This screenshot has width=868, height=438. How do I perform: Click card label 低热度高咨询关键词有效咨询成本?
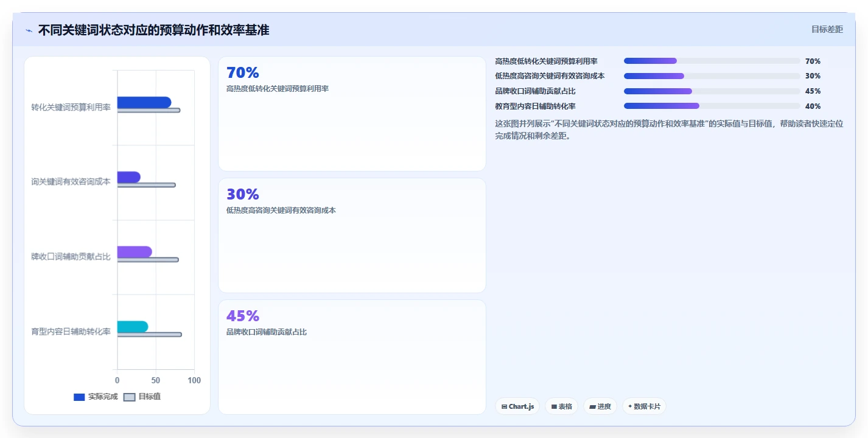pyautogui.click(x=281, y=210)
